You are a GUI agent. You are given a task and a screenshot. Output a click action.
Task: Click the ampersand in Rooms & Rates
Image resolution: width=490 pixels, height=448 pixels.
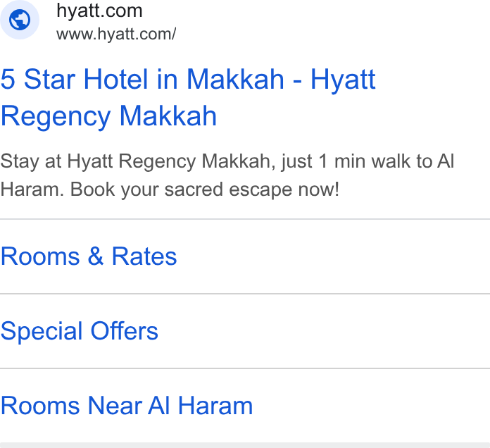coord(95,256)
